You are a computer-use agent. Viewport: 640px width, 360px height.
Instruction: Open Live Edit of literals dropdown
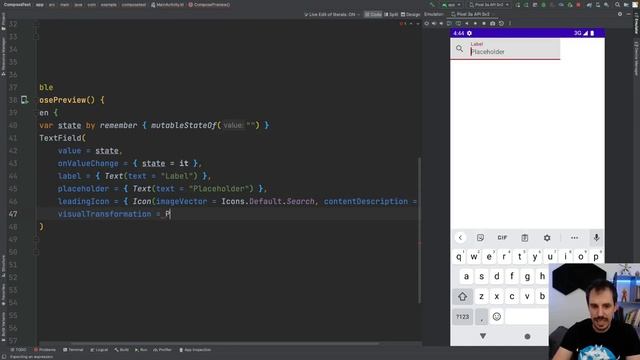pyautogui.click(x=332, y=14)
